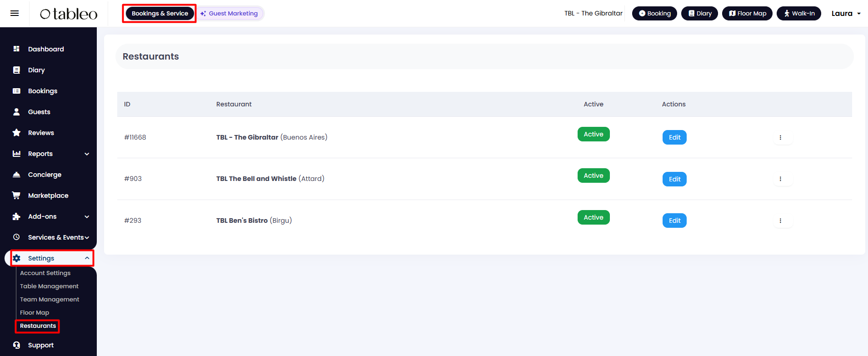The image size is (868, 356).
Task: Open more options for TBL The Bell and Whistle
Action: click(x=780, y=179)
